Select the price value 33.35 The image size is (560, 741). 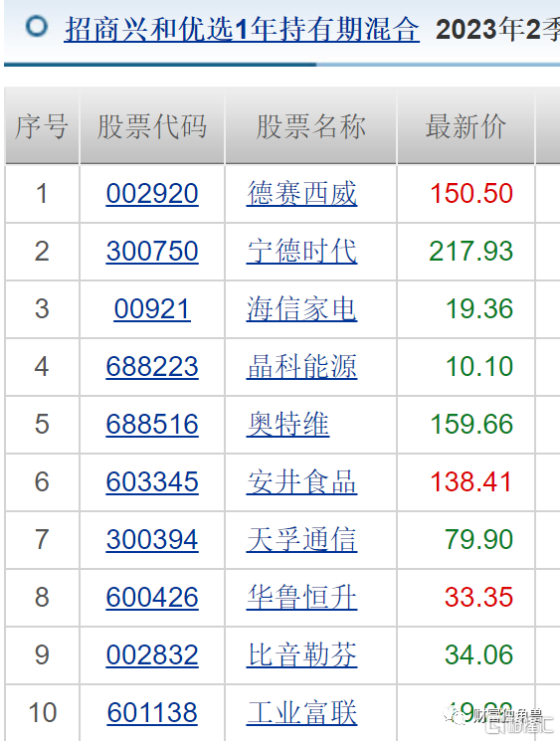(478, 598)
